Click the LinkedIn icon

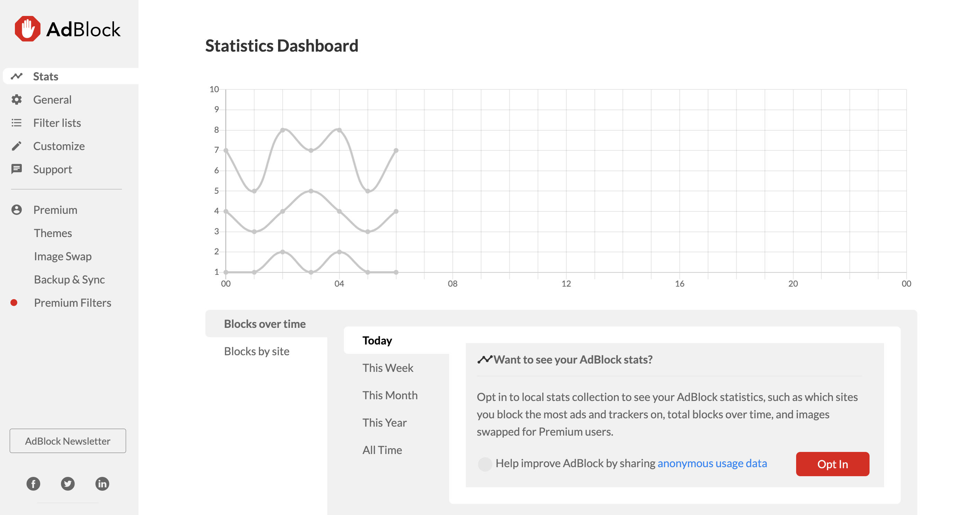(103, 482)
